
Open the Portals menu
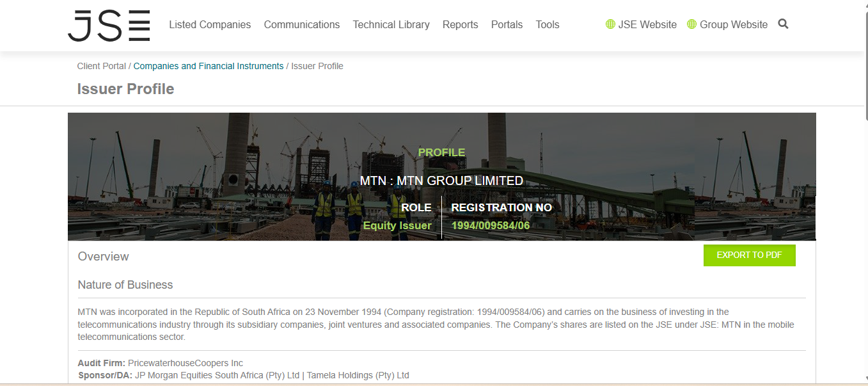(507, 24)
